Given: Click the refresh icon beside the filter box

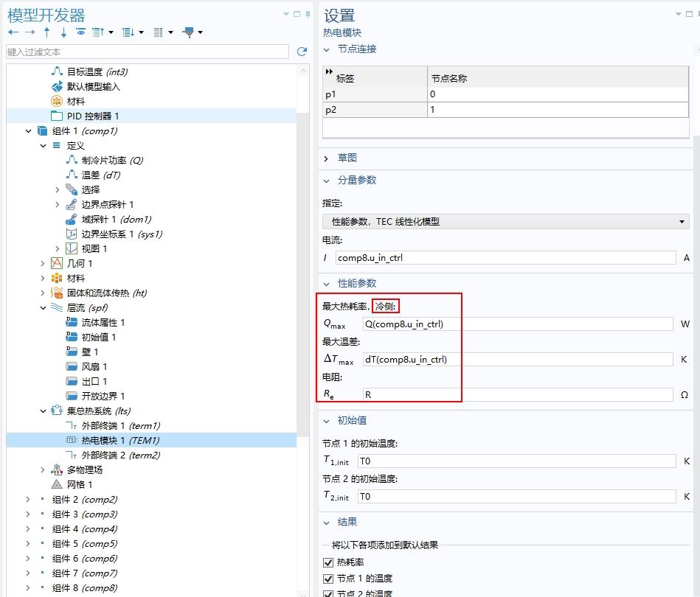Looking at the screenshot, I should (302, 51).
